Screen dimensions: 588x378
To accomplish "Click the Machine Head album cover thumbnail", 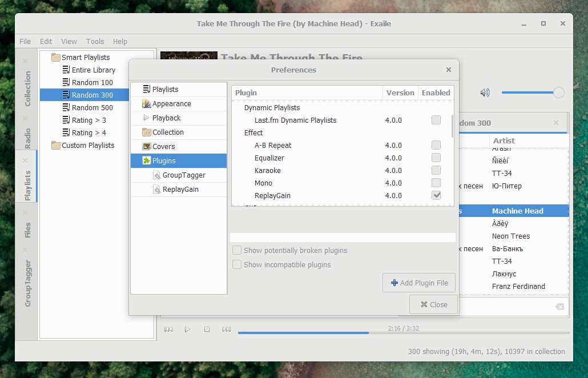I will [x=189, y=55].
